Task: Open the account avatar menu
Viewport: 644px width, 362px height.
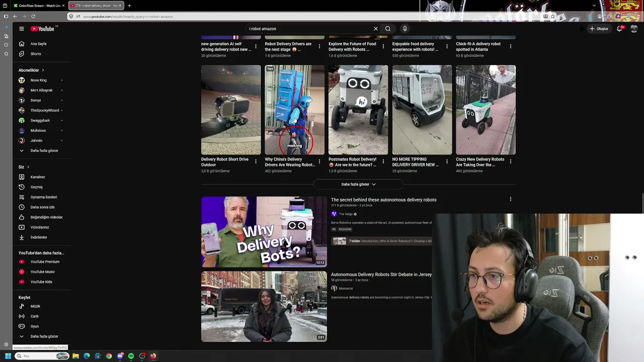Action: pyautogui.click(x=634, y=29)
